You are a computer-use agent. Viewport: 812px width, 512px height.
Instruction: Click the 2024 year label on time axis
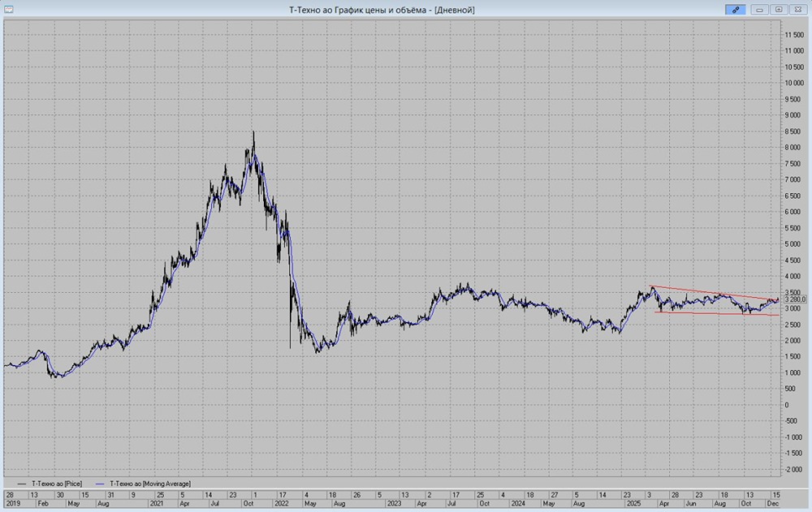[518, 503]
